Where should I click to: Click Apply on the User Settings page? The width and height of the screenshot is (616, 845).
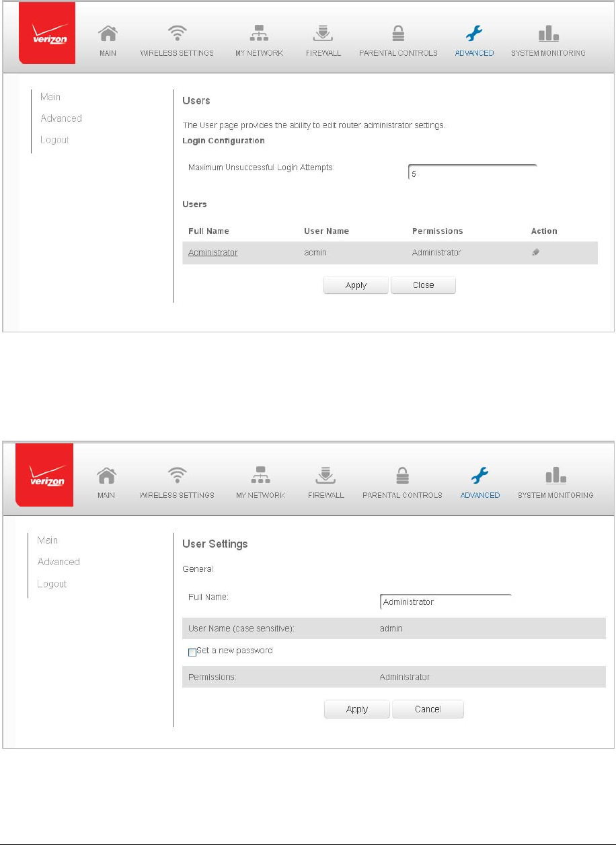(x=357, y=709)
